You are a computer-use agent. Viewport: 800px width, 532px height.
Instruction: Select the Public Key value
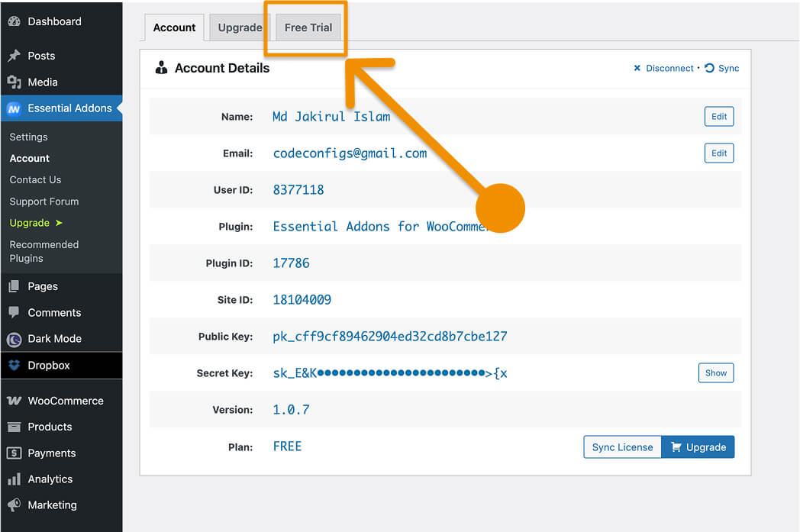[x=390, y=337]
